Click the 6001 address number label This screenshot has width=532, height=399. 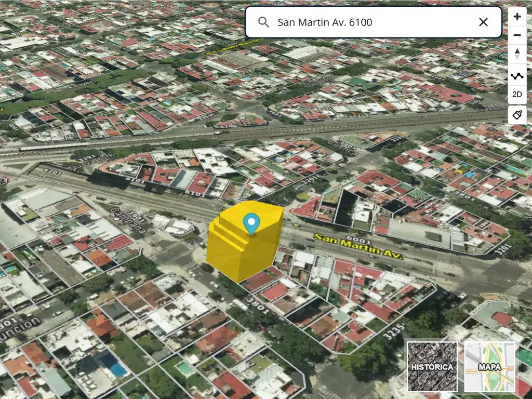click(358, 240)
